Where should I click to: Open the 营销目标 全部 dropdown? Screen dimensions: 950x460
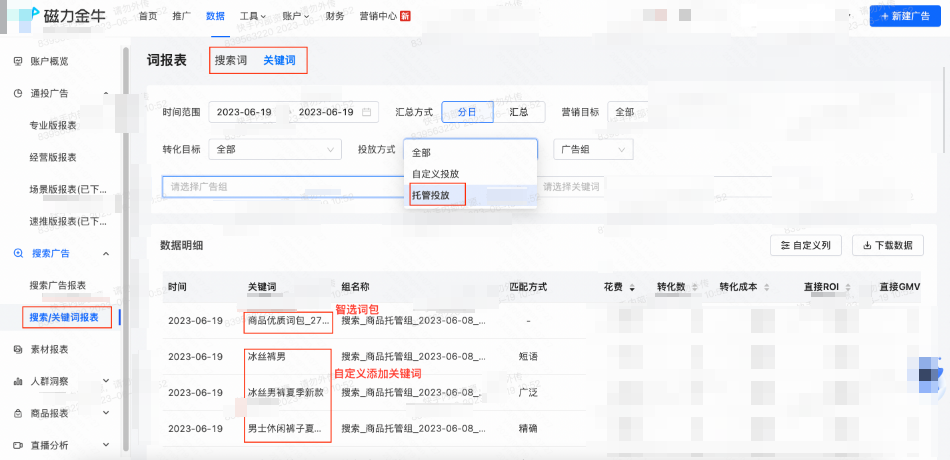[x=628, y=112]
